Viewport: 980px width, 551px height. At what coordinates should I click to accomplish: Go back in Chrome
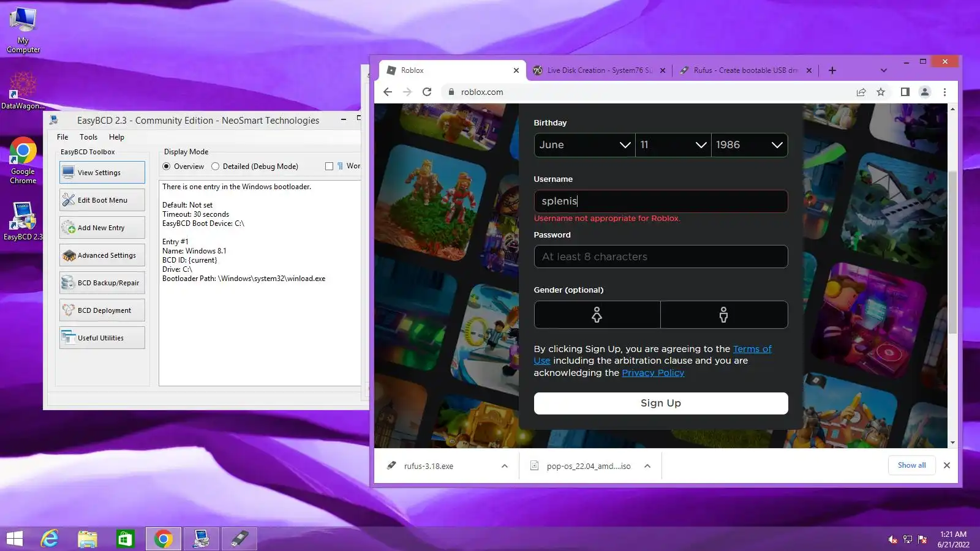[x=388, y=92]
